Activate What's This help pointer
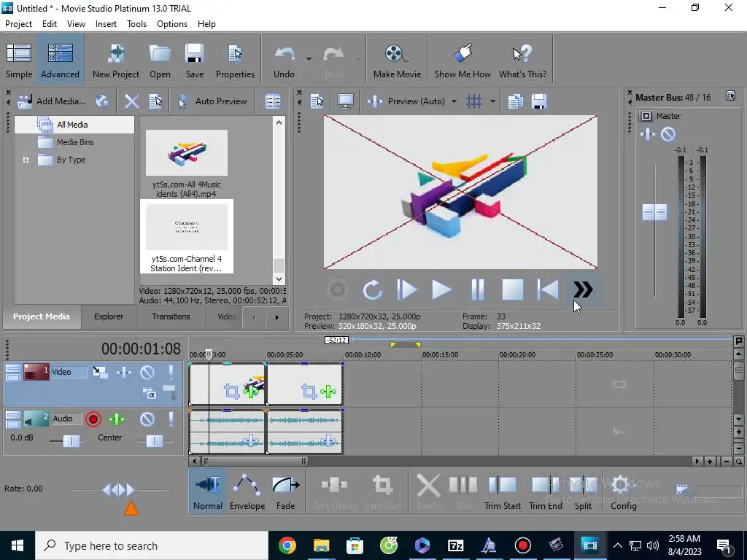The height and width of the screenshot is (560, 747). (522, 60)
